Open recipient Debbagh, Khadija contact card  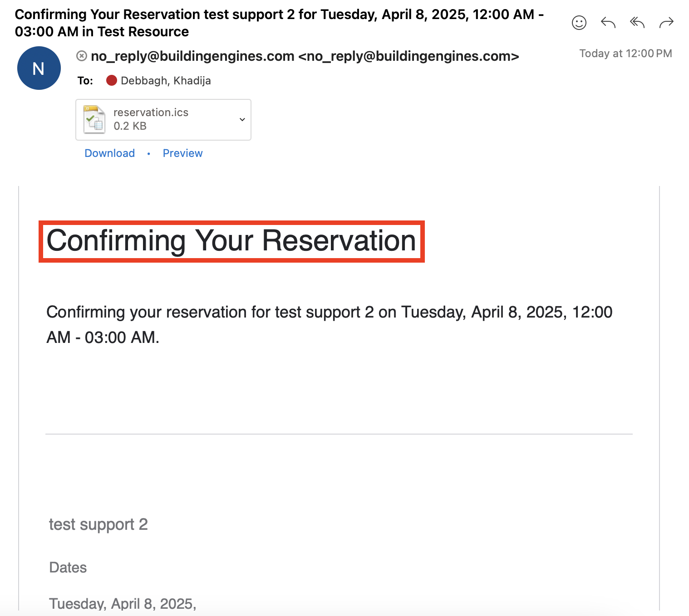[x=166, y=81]
